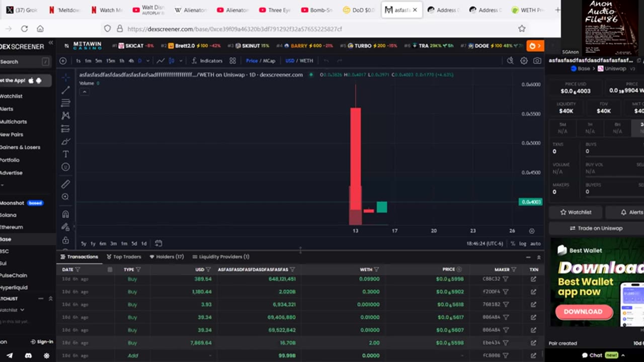Filter transactions by WETH column funnel
644x362 pixels.
pyautogui.click(x=376, y=269)
